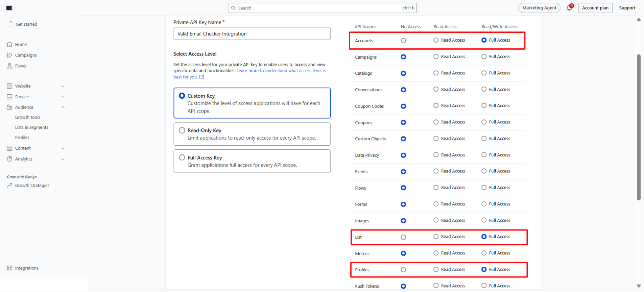Click the Marketing Agent button
The image size is (644, 292).
coord(539,8)
